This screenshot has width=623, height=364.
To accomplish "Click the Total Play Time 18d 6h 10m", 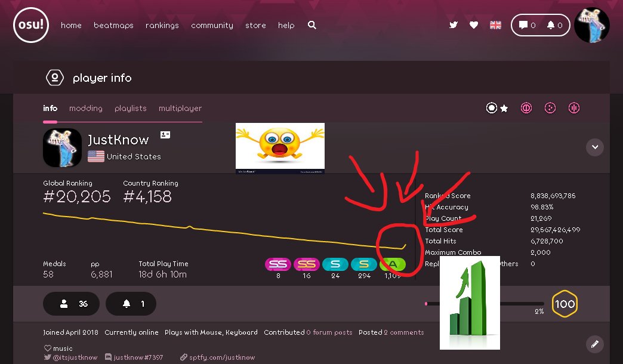I will 162,274.
